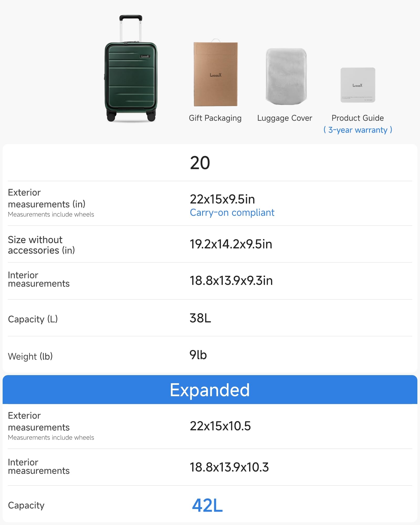Image resolution: width=420 pixels, height=525 pixels.
Task: Click the gray luggage cover image
Action: tap(286, 76)
